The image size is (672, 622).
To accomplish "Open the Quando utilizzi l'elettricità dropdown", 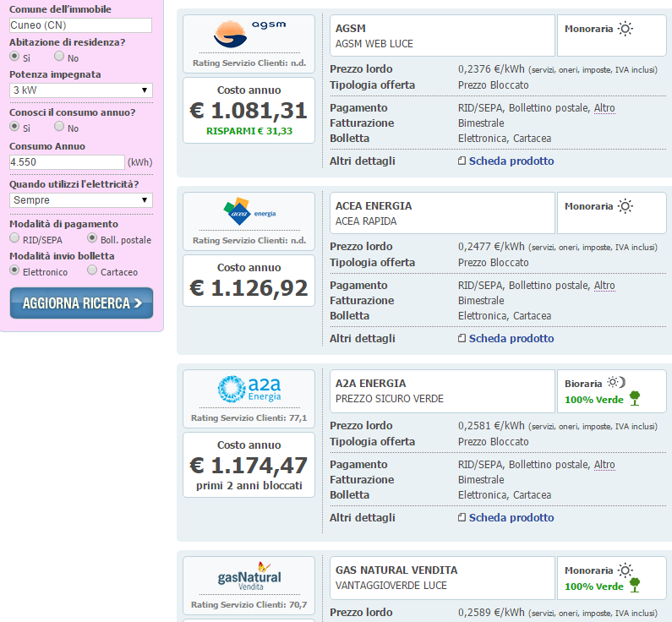I will (81, 200).
